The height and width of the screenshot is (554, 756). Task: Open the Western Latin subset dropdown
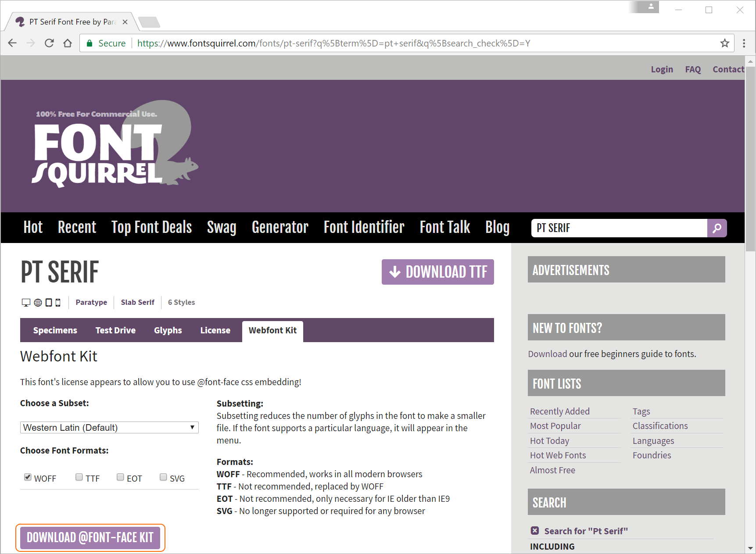point(109,428)
